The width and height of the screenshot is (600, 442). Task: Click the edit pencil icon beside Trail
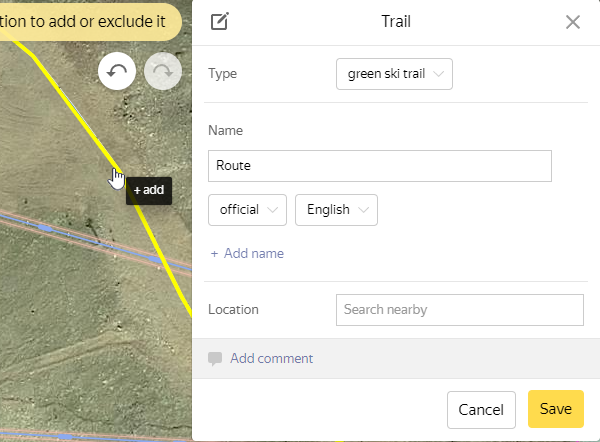220,22
